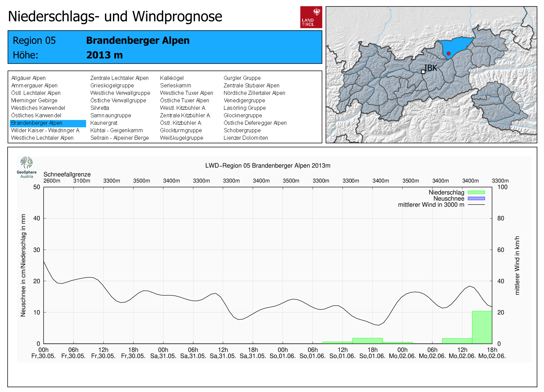Click the mittlerer Wind legend line
The image size is (544, 392).
point(476,205)
